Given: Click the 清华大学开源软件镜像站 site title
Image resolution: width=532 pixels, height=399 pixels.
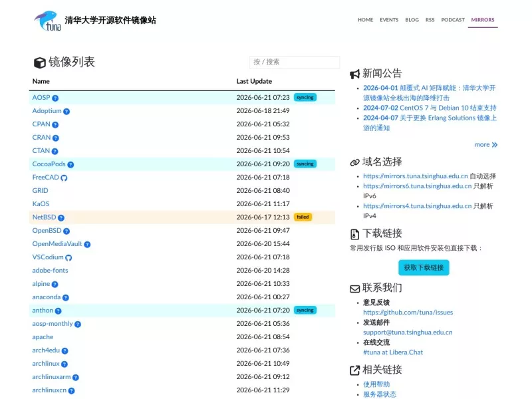Looking at the screenshot, I should pos(110,21).
